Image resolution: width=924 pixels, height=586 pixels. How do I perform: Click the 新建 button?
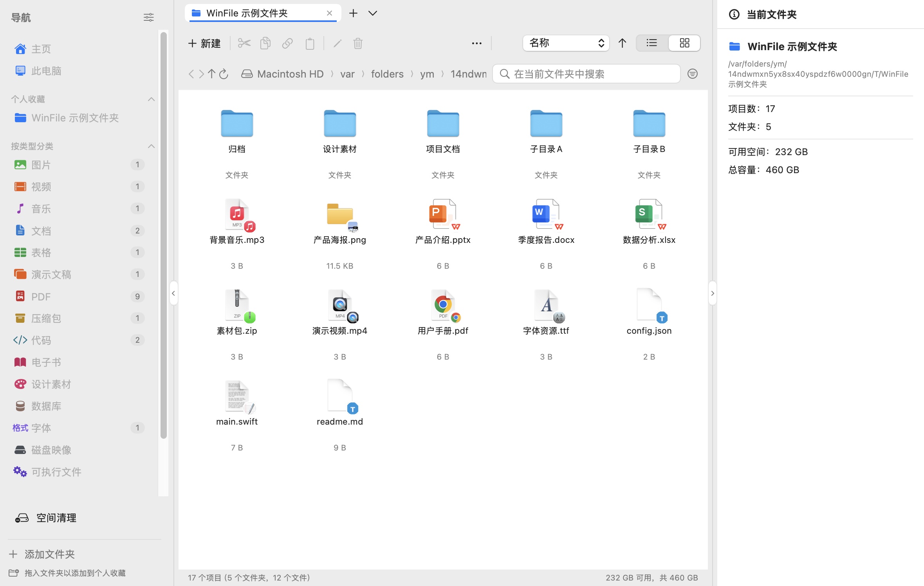click(204, 43)
